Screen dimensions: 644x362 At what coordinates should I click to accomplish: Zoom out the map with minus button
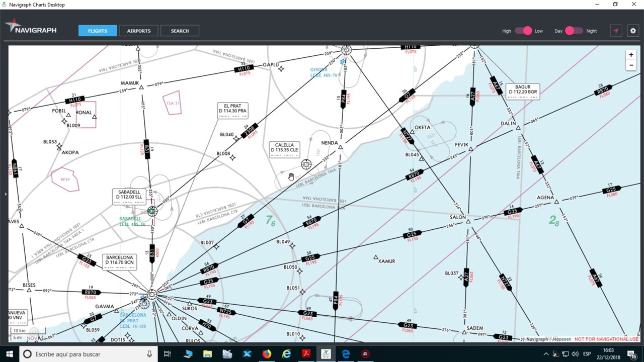pyautogui.click(x=631, y=65)
